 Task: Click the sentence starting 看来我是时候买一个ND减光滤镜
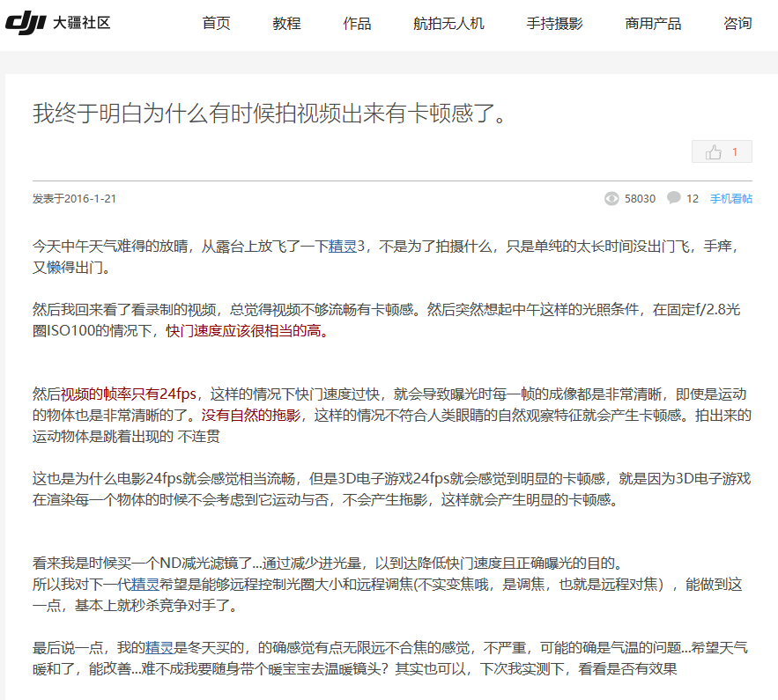(330, 564)
